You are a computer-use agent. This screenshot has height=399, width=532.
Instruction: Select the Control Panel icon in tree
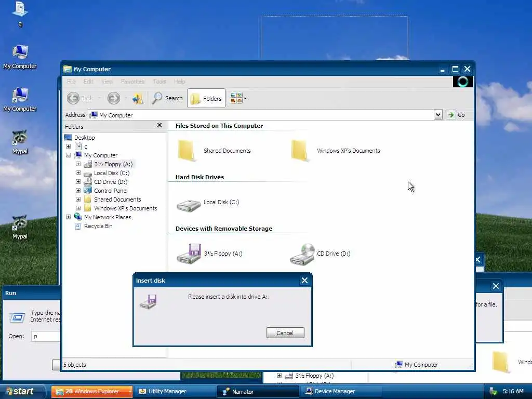tap(88, 190)
